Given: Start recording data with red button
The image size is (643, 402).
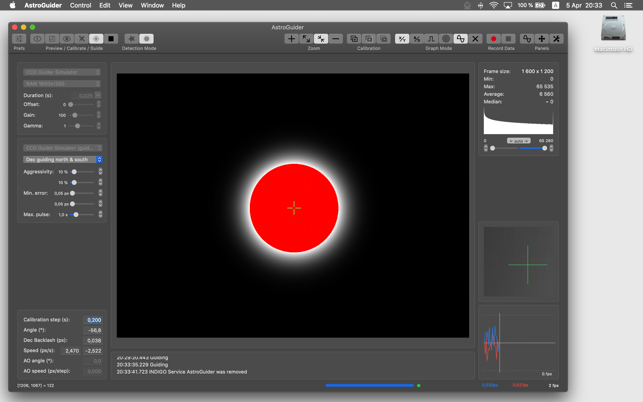Looking at the screenshot, I should 493,39.
